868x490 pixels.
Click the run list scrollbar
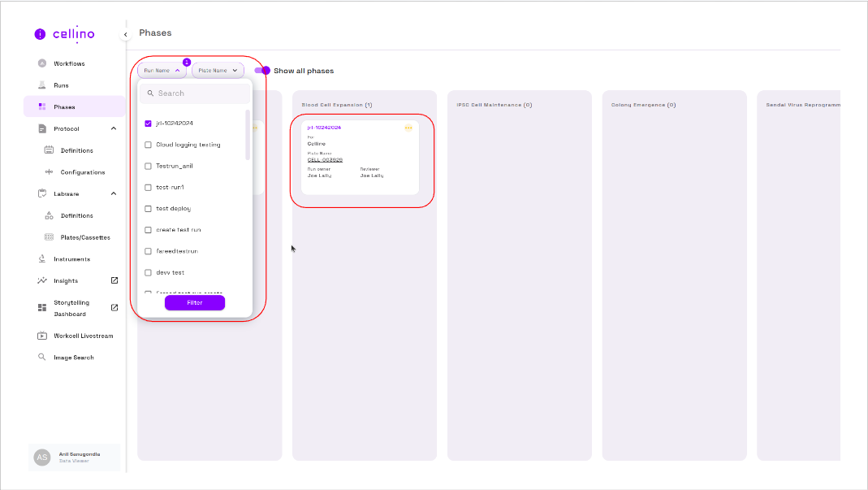(x=248, y=134)
